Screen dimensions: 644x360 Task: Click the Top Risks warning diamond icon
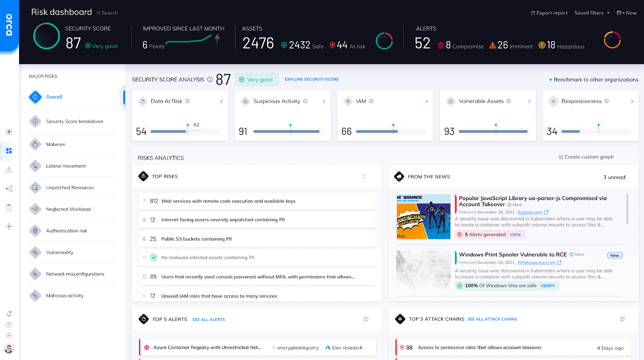143,176
